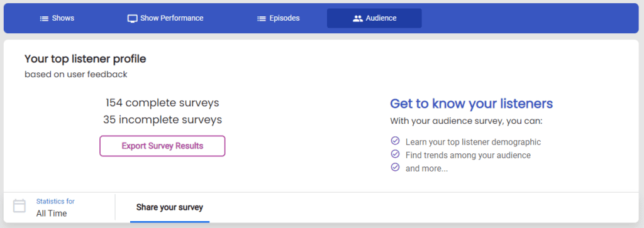
Task: Select the Audience tab
Action: coord(374,18)
